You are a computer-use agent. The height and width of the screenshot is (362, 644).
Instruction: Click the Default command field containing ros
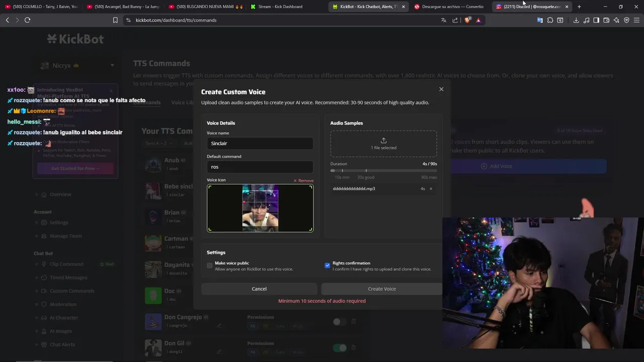[x=260, y=167]
